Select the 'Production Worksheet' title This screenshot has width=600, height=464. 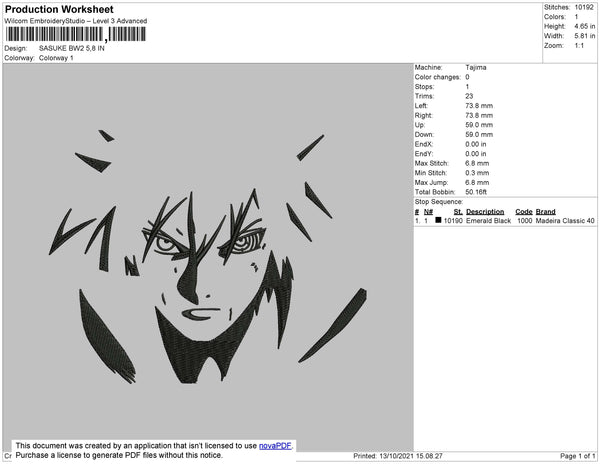[59, 10]
